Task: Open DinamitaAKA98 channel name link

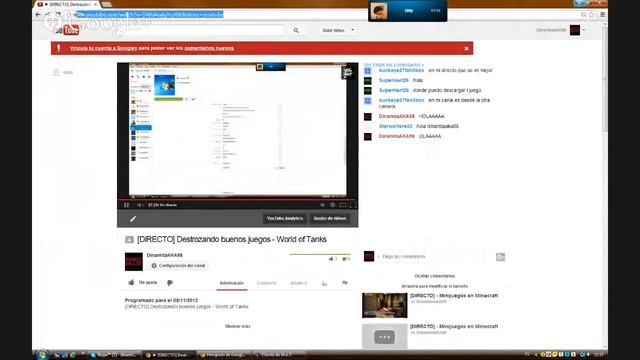Action: (x=164, y=255)
